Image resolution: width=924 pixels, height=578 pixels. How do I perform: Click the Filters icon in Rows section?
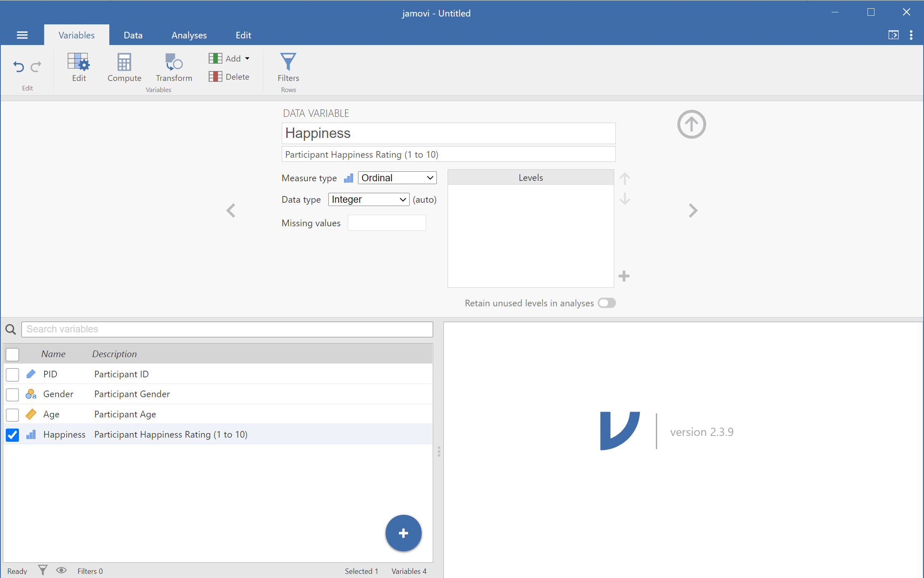288,66
